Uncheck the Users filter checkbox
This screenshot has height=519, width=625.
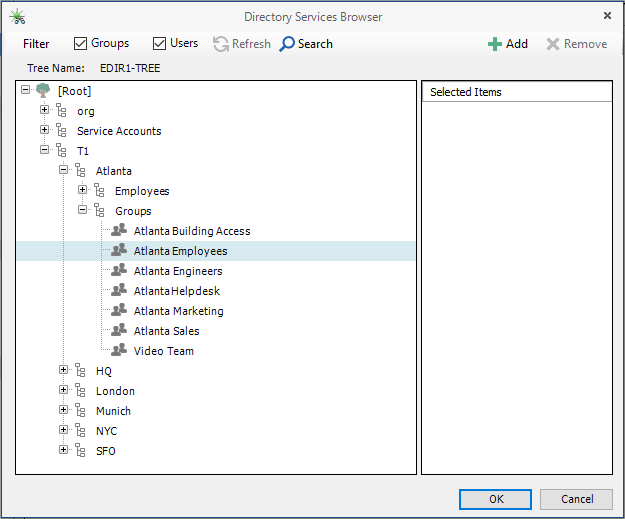[x=159, y=44]
